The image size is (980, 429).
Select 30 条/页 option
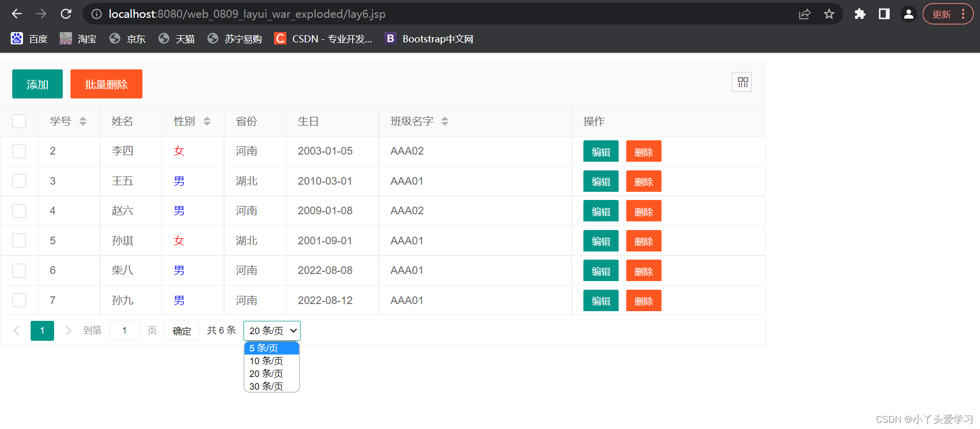pos(272,386)
